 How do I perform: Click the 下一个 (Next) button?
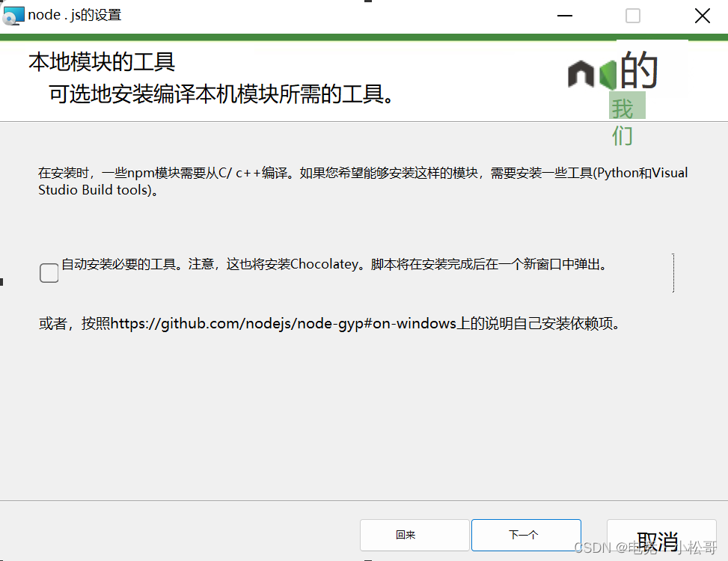point(526,535)
